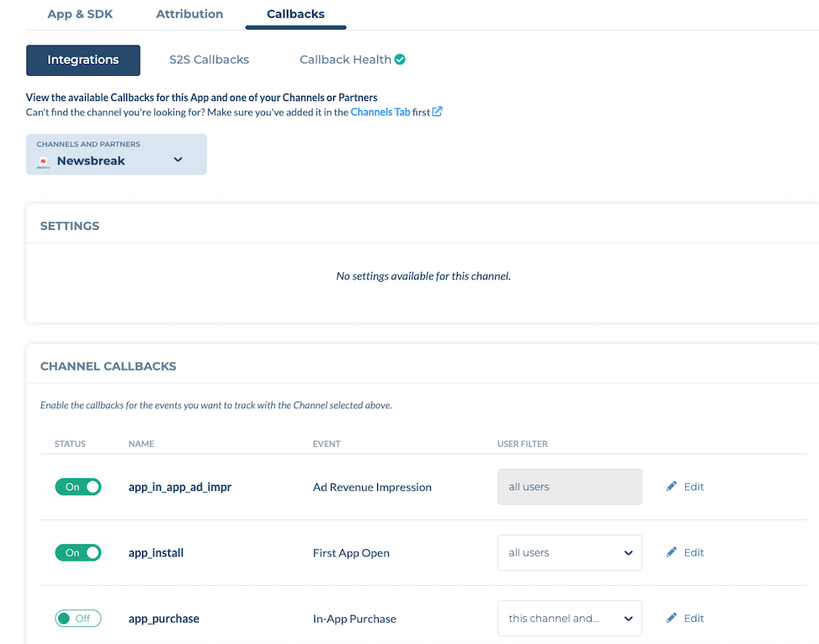Click the Newsbreak logo icon in selector
The image size is (819, 644).
[x=43, y=161]
